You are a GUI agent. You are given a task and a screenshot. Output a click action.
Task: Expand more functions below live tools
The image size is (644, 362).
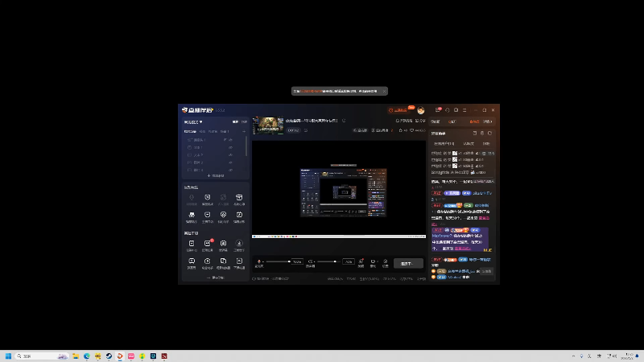pos(215,278)
